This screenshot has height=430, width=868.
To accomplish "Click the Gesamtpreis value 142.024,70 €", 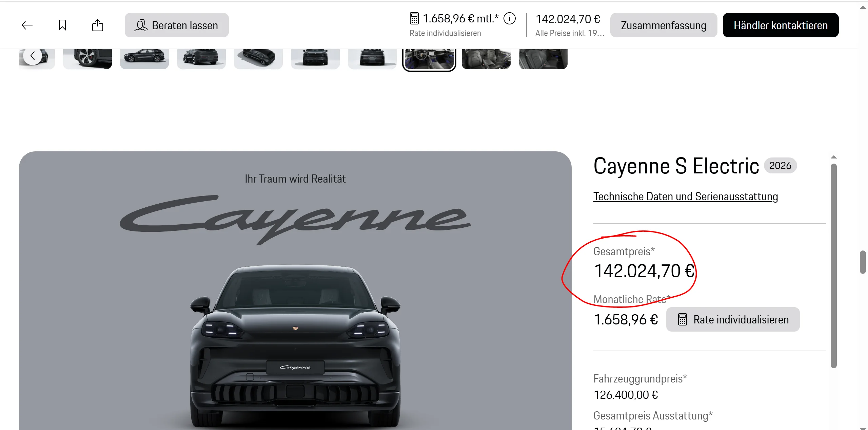I will point(644,271).
